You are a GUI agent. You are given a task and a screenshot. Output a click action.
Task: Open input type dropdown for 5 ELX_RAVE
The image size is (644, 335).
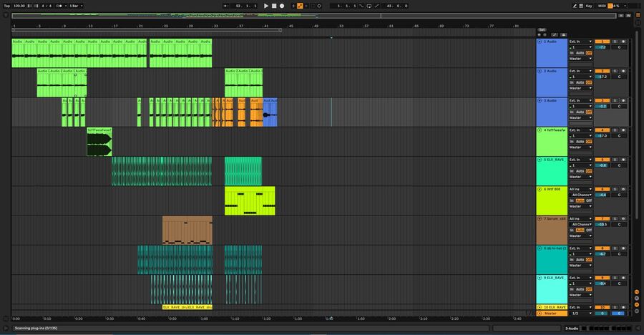pyautogui.click(x=580, y=160)
